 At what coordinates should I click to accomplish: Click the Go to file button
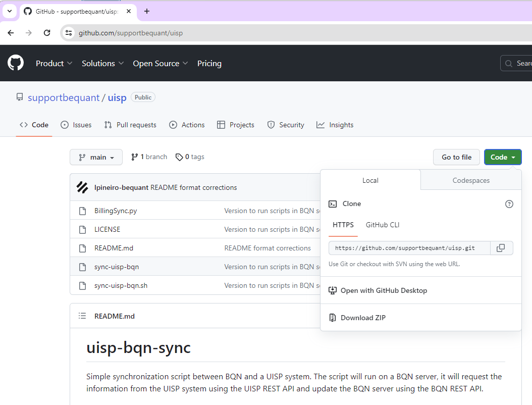pyautogui.click(x=456, y=157)
